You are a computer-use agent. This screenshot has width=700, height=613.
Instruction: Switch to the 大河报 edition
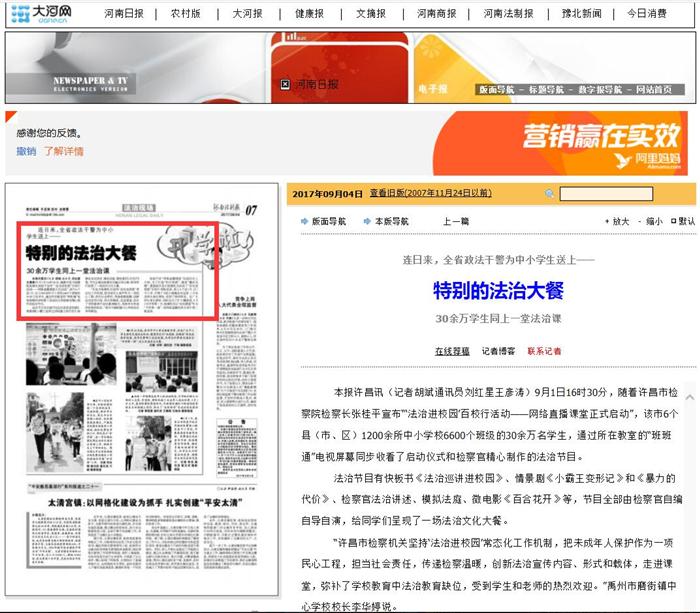[247, 14]
